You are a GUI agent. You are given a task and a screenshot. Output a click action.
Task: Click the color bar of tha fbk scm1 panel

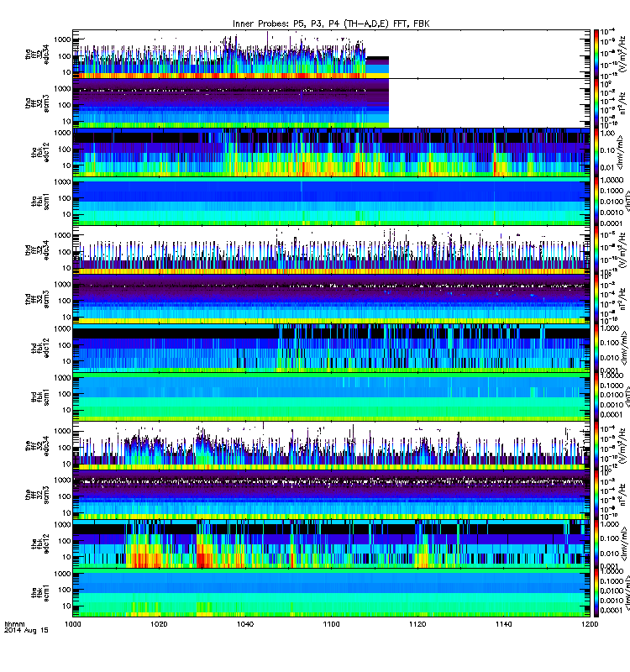point(596,201)
